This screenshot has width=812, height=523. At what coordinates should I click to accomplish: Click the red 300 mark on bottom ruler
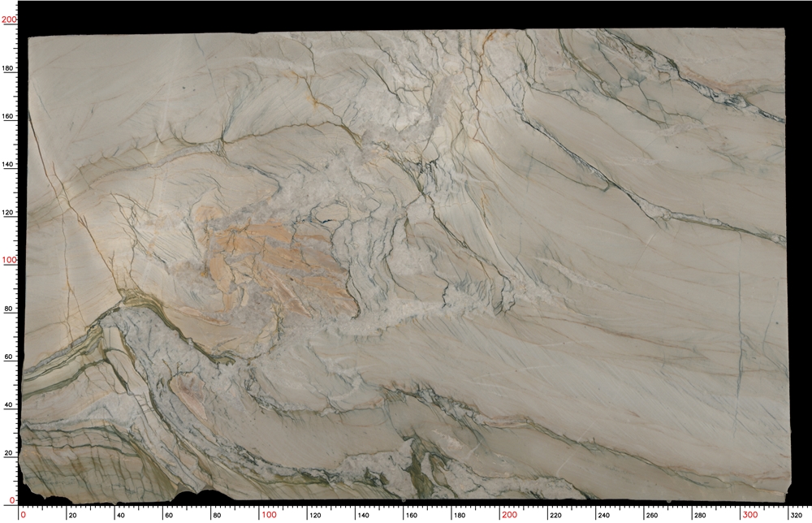pos(749,515)
